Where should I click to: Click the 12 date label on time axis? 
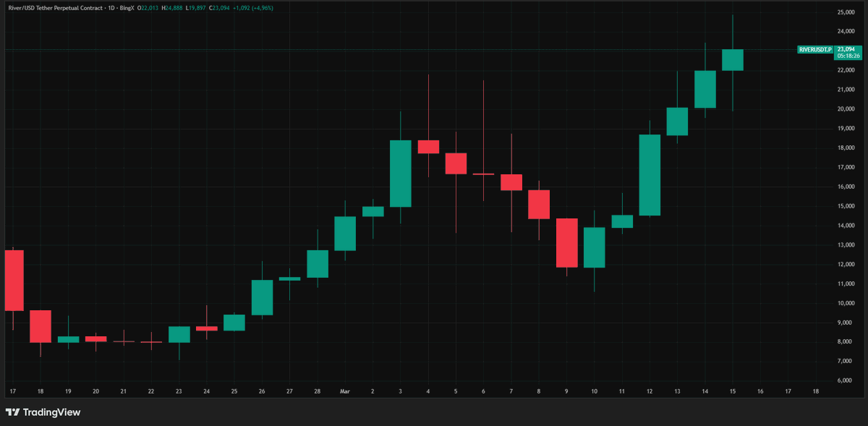pos(650,391)
